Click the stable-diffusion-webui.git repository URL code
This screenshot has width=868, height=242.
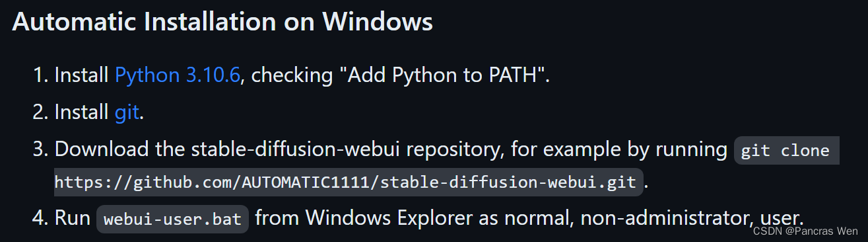pyautogui.click(x=349, y=182)
